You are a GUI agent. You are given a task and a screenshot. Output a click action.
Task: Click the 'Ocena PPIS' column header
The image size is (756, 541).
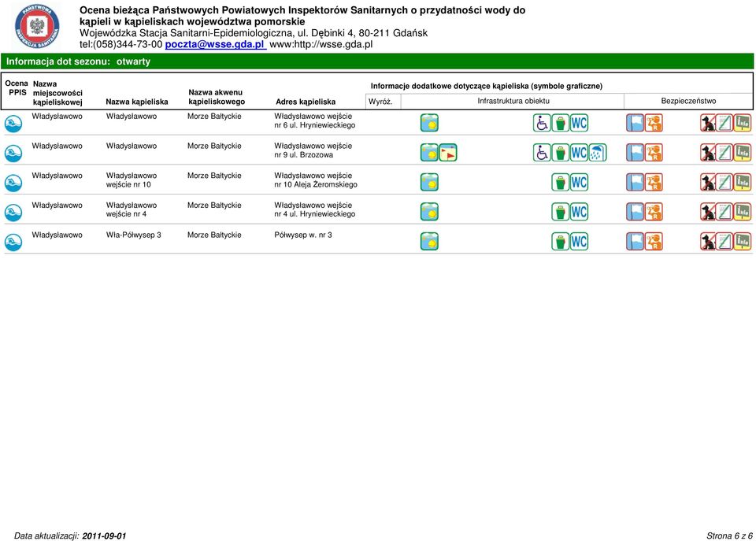point(17,87)
